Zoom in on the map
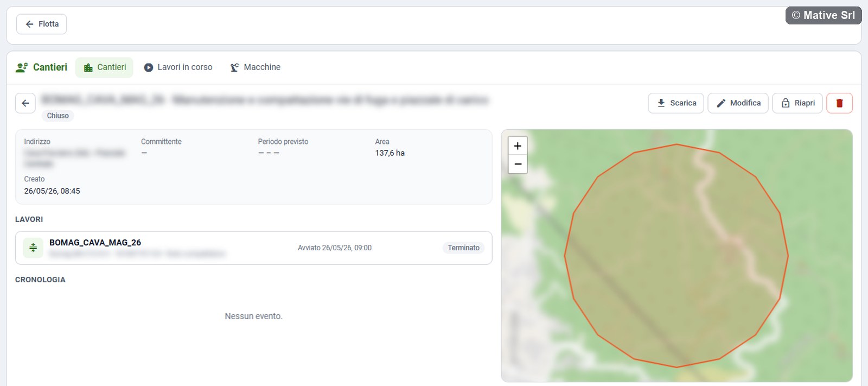The image size is (868, 386). (518, 145)
